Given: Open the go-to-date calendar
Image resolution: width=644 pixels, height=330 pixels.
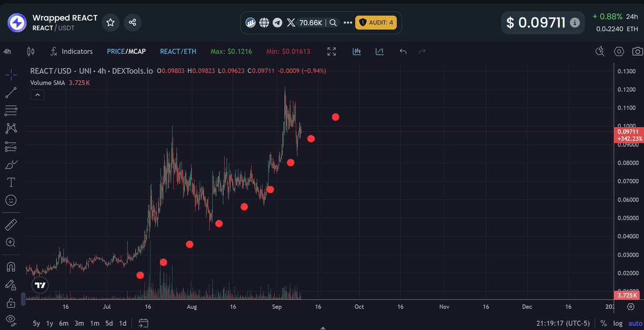Looking at the screenshot, I should point(143,323).
